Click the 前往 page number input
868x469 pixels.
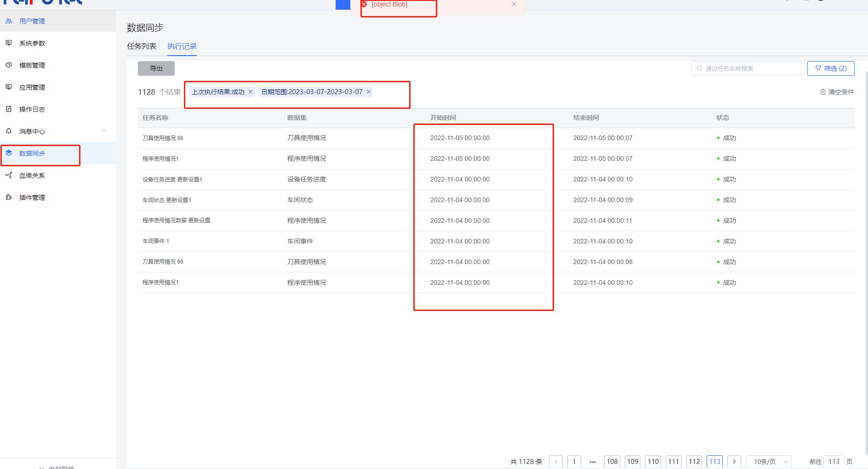[x=834, y=462]
